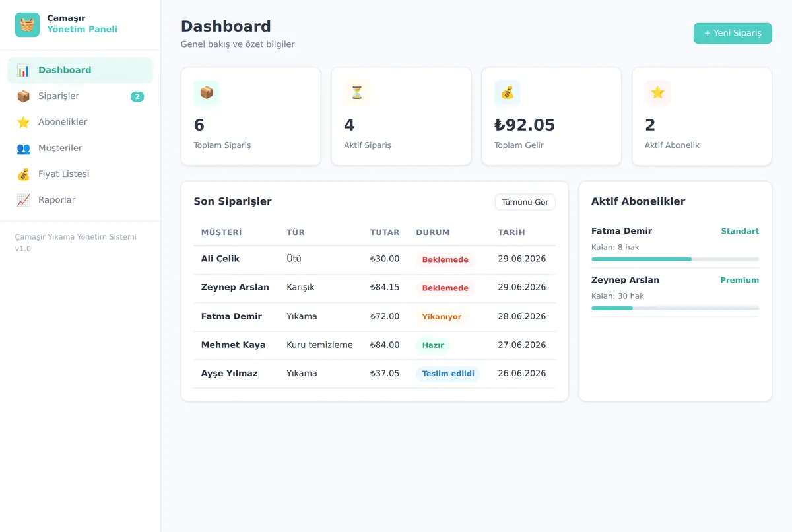Click the star icon on Aktif Abonelik card
This screenshot has width=792, height=532.
pyautogui.click(x=657, y=93)
